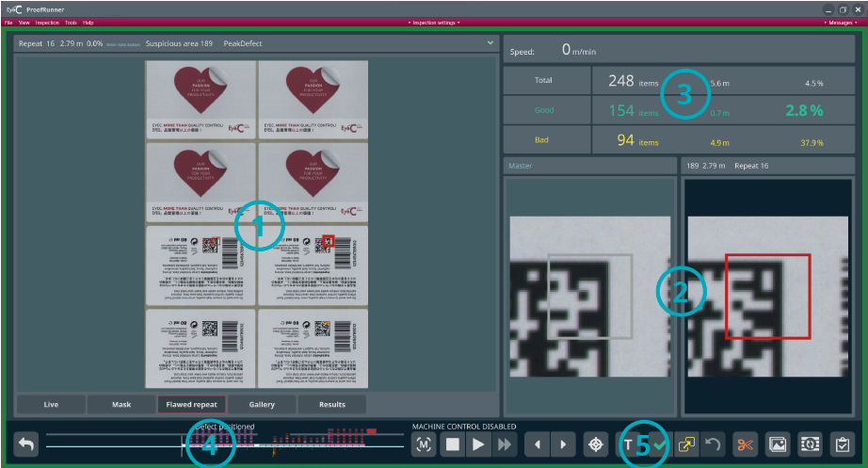This screenshot has width=868, height=468.
Task: Click the 'MACHINE CONTROL DISABLED' status text
Action: [464, 427]
